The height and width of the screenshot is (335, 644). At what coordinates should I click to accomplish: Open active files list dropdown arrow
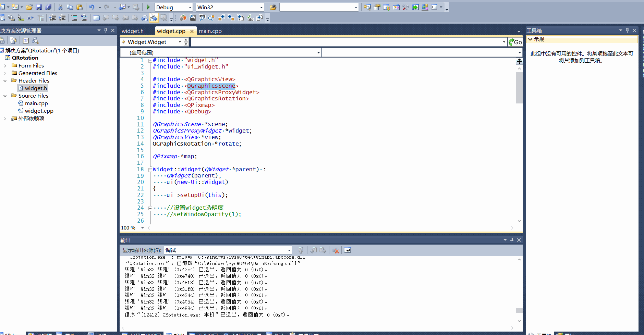(x=519, y=31)
